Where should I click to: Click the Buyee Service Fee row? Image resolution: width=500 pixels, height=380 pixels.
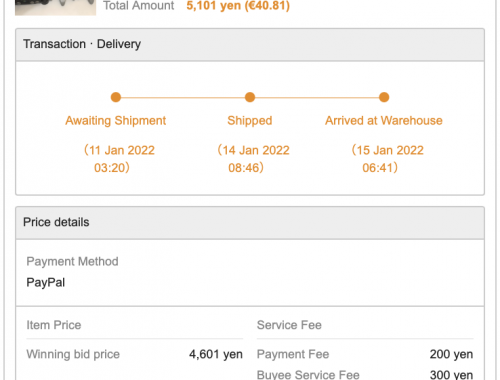pos(365,375)
